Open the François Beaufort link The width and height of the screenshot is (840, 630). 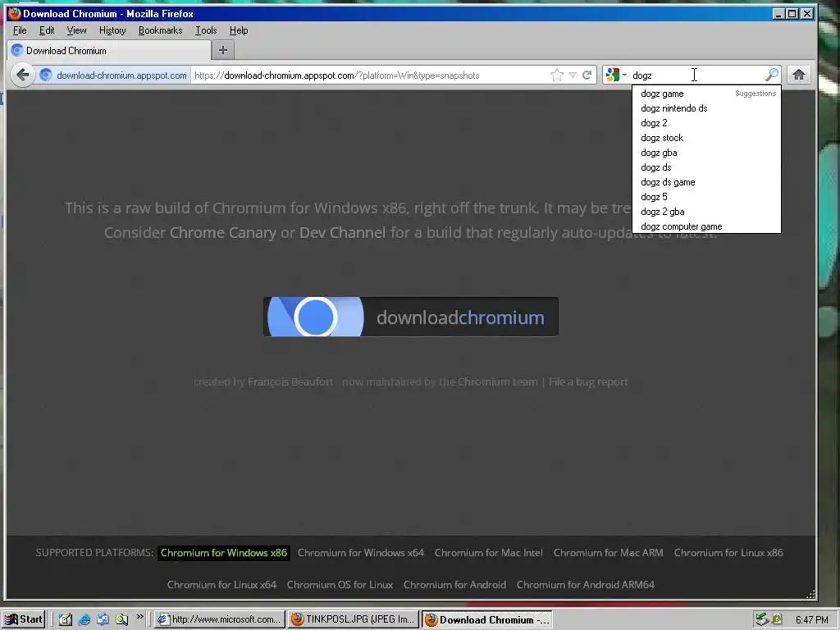tap(290, 382)
